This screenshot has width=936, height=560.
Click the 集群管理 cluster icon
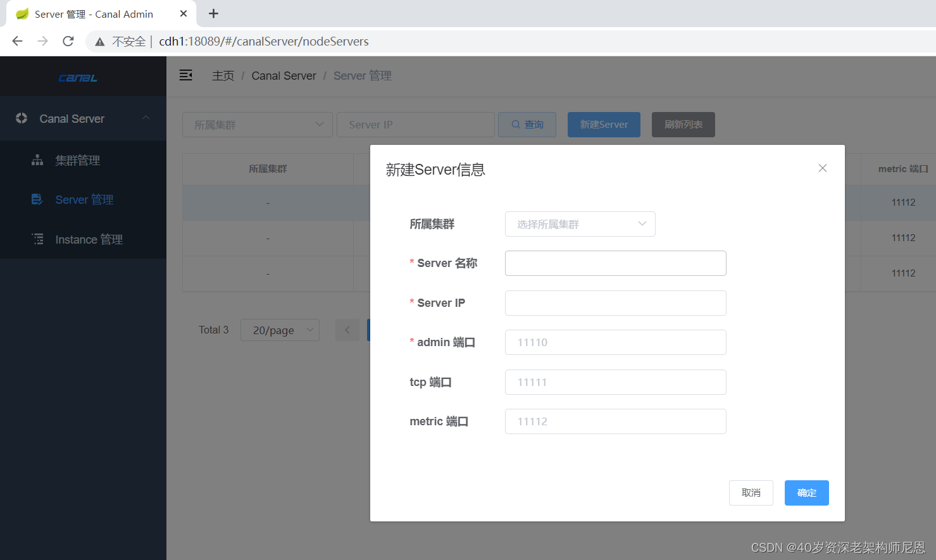[x=37, y=160]
